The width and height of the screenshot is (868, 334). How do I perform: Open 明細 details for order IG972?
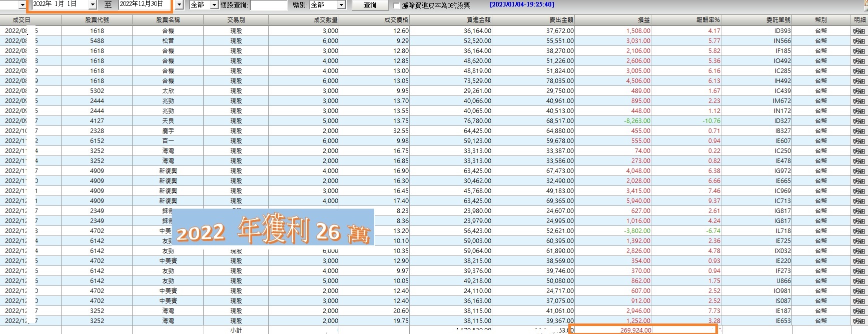pos(858,171)
